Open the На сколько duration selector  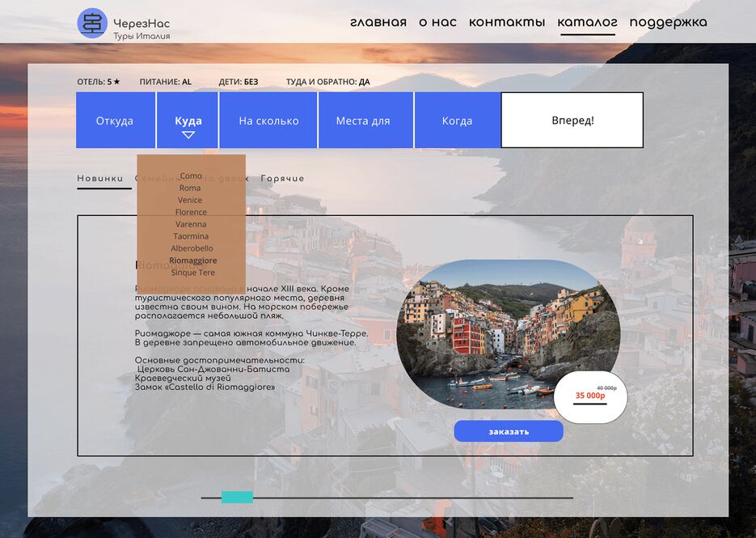(268, 121)
